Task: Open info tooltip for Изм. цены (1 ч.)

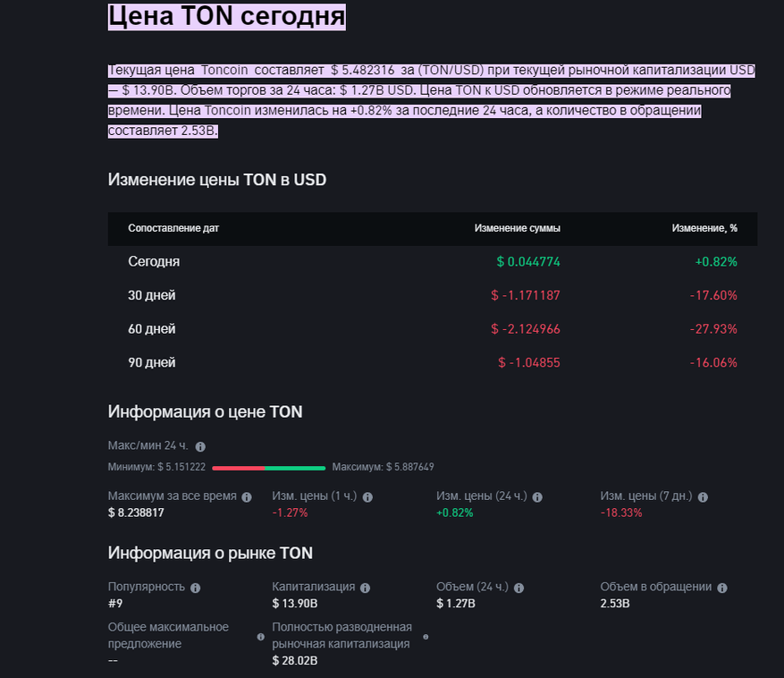Action: [367, 496]
